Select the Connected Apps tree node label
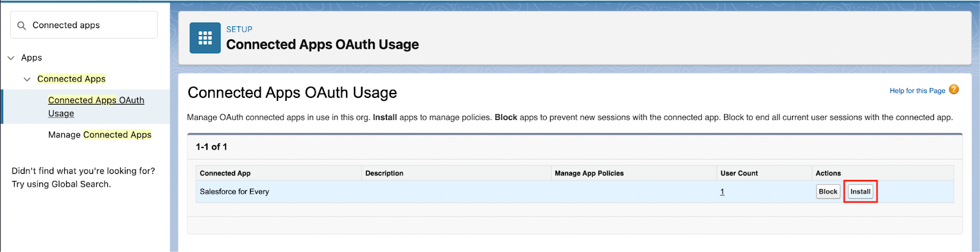The image size is (980, 252). point(71,79)
